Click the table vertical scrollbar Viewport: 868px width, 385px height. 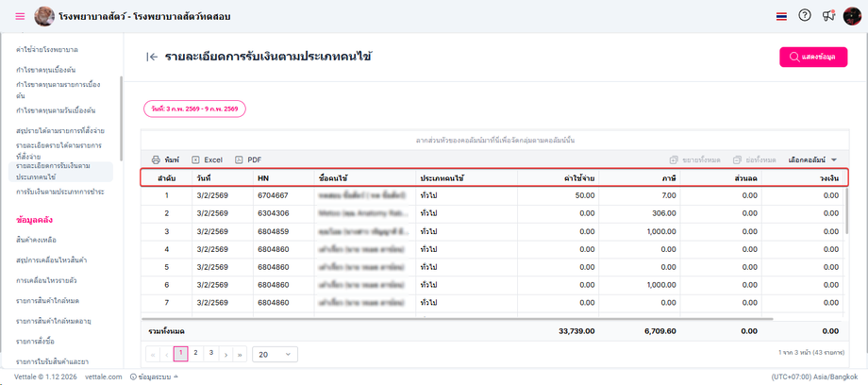[847, 210]
